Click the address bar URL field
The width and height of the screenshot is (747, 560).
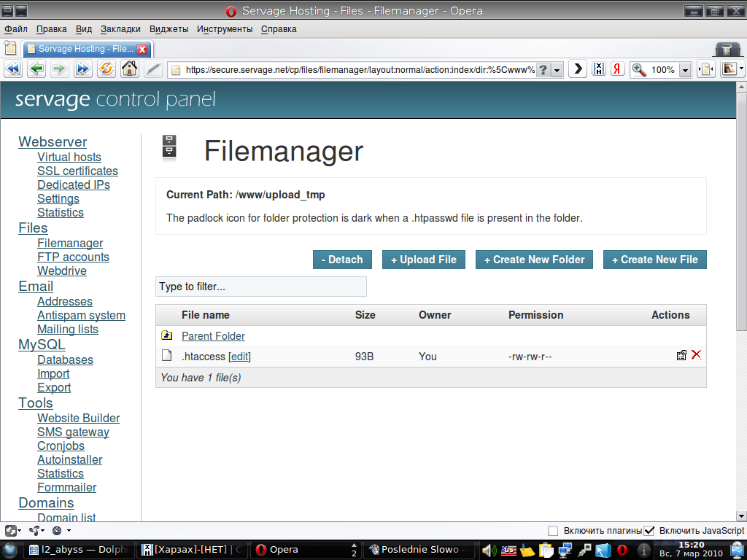pos(360,70)
